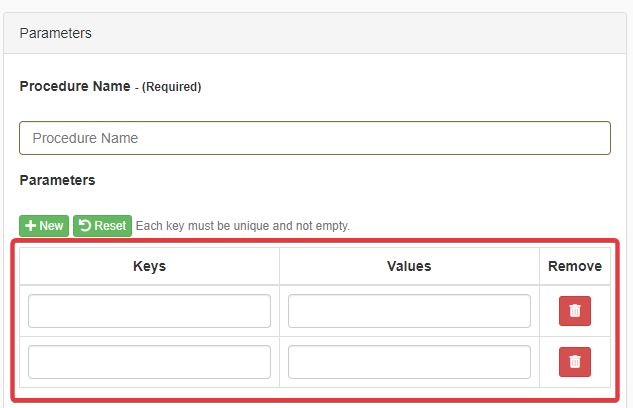Click the Remove column header
The height and width of the screenshot is (408, 633).
click(574, 266)
